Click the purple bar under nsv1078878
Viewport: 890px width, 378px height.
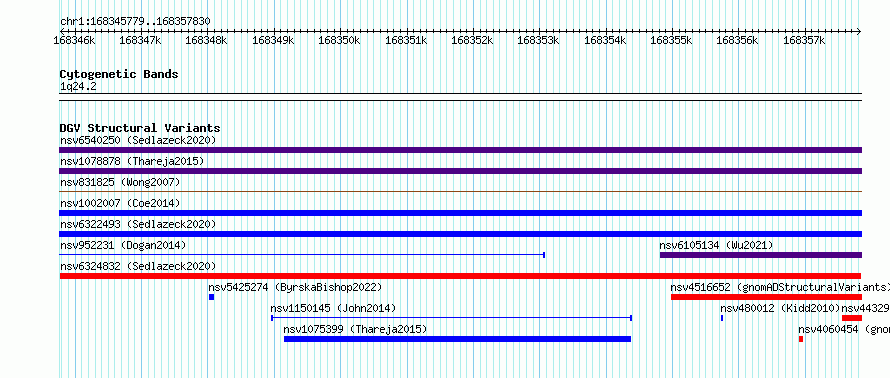(460, 171)
